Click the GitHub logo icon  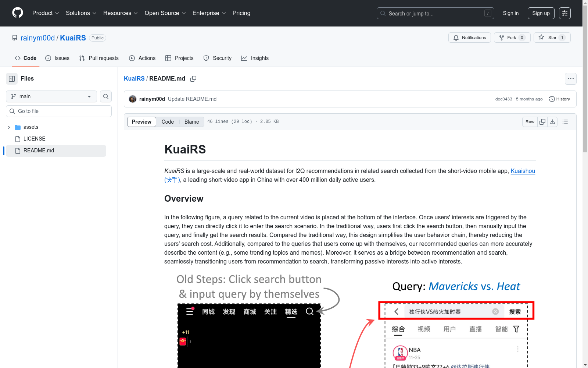click(x=18, y=13)
